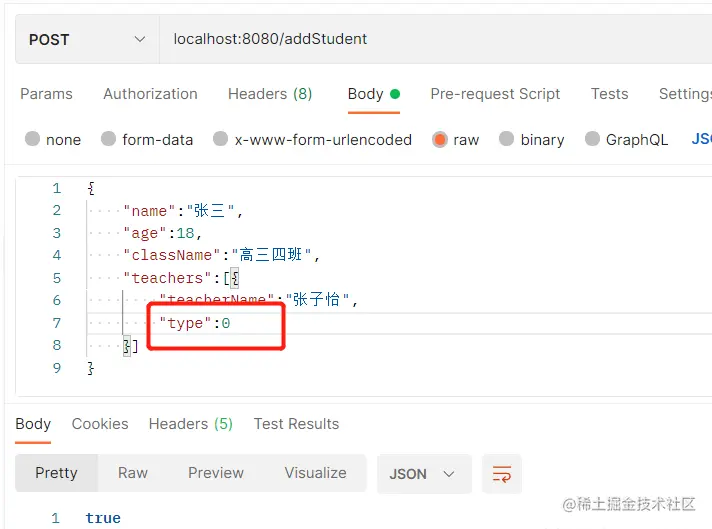Screen dimensions: 712x529
Task: Select the raw body radio button
Action: point(440,139)
